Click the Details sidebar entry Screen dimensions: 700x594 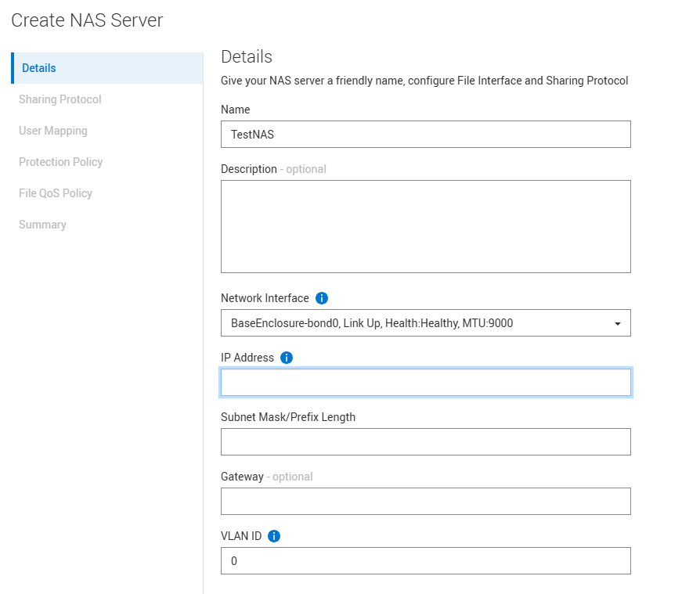click(x=38, y=68)
